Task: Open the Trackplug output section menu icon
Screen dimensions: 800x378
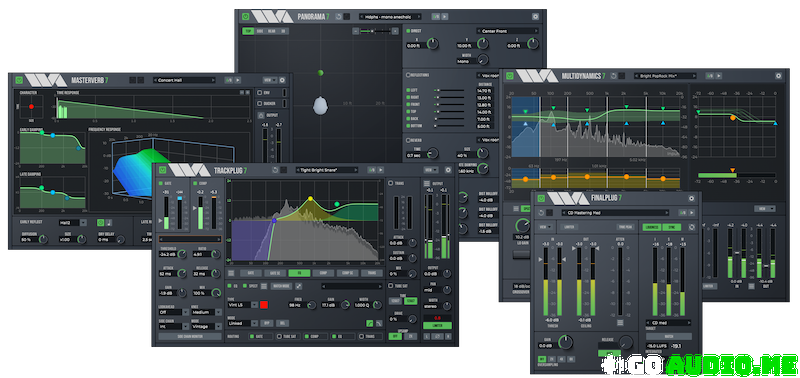Action: 427,183
